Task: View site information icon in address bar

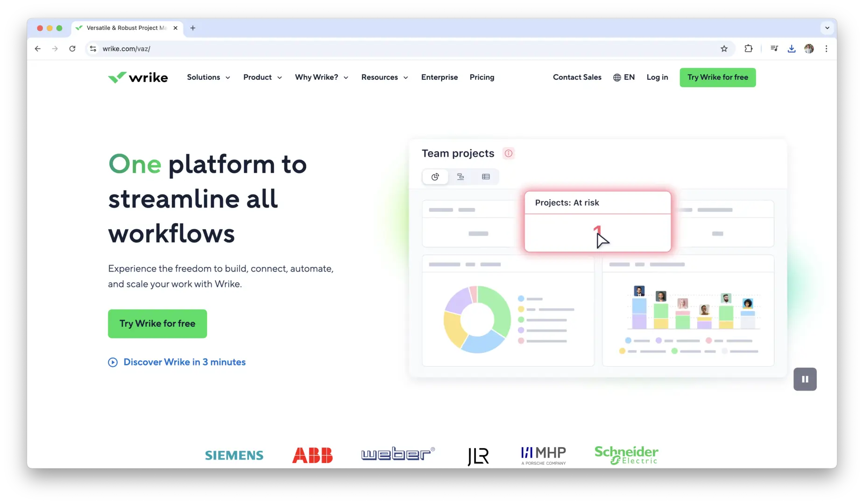Action: pyautogui.click(x=93, y=49)
